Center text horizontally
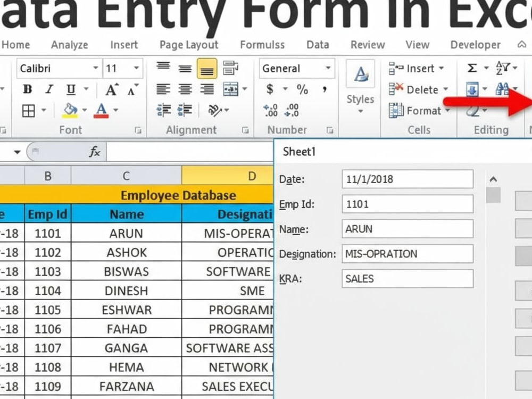Image resolution: width=532 pixels, height=399 pixels. (185, 89)
